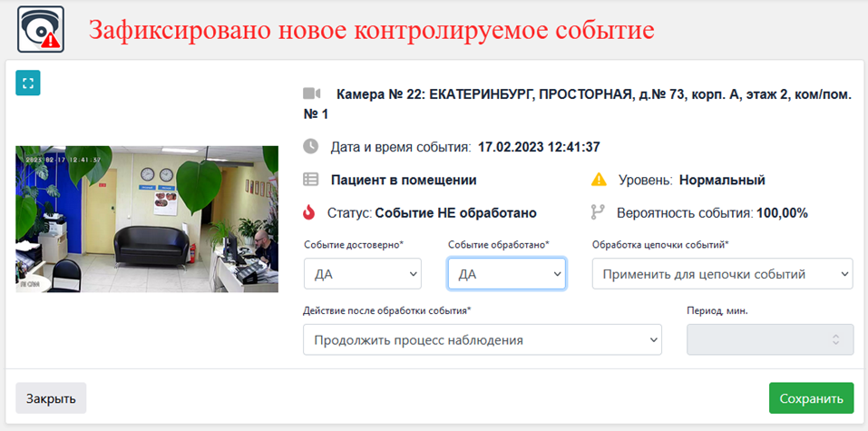Click the red header Зафиксировано новое контролируемое событие
The width and height of the screenshot is (868, 431).
pos(372,30)
